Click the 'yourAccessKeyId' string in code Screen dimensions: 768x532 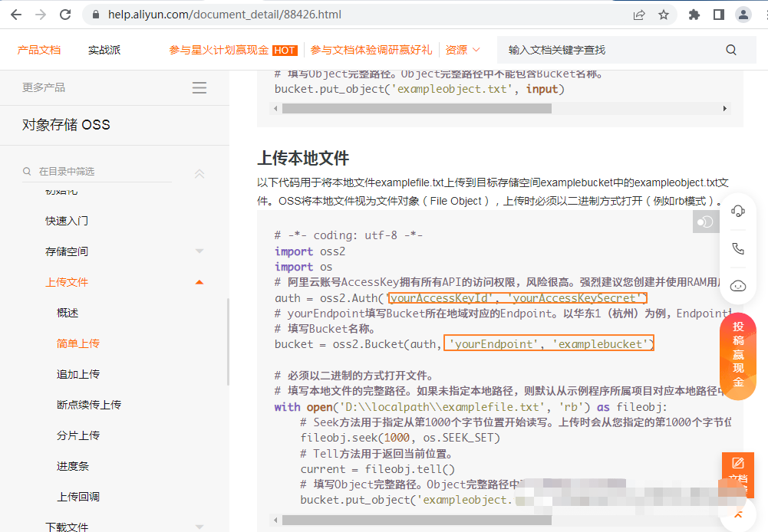tap(441, 298)
